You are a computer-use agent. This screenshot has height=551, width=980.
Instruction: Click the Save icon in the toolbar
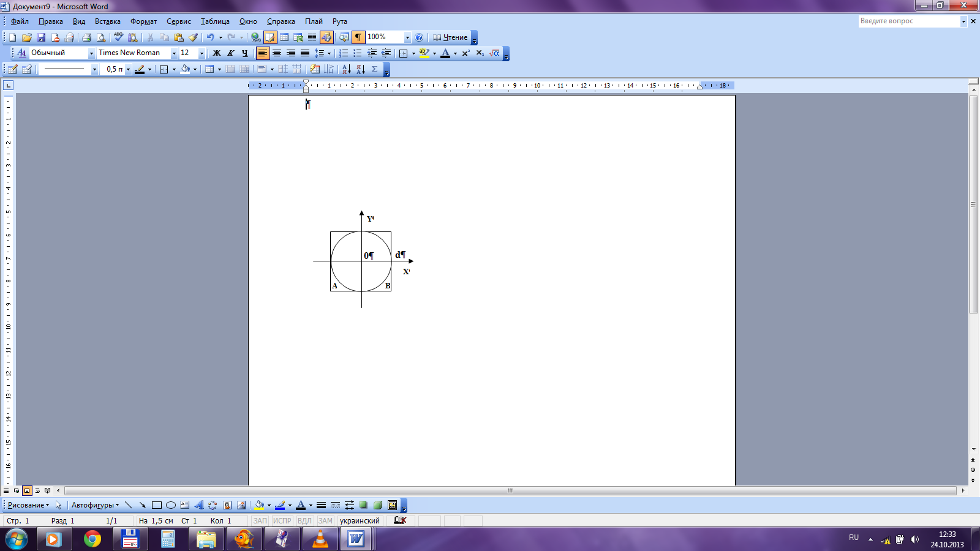tap(41, 37)
